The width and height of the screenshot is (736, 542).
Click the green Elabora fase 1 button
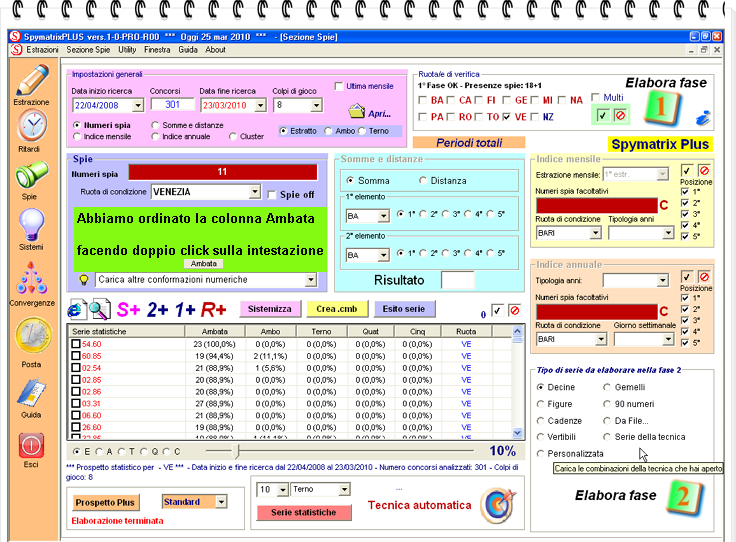[662, 108]
